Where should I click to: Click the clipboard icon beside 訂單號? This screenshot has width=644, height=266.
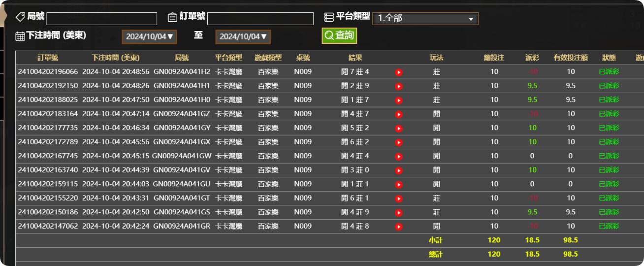(172, 17)
